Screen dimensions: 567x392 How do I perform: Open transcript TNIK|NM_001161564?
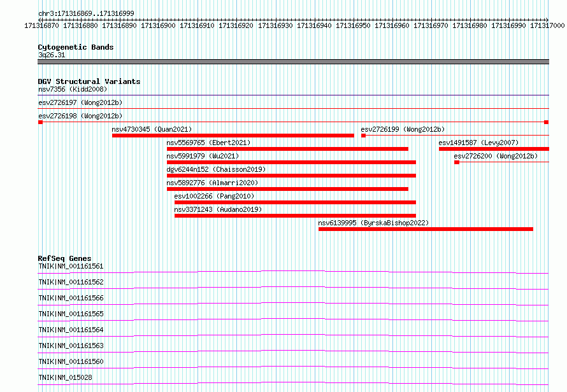(71, 330)
